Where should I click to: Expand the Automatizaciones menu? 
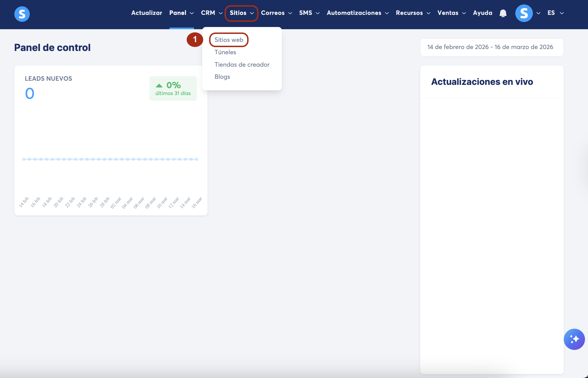357,13
